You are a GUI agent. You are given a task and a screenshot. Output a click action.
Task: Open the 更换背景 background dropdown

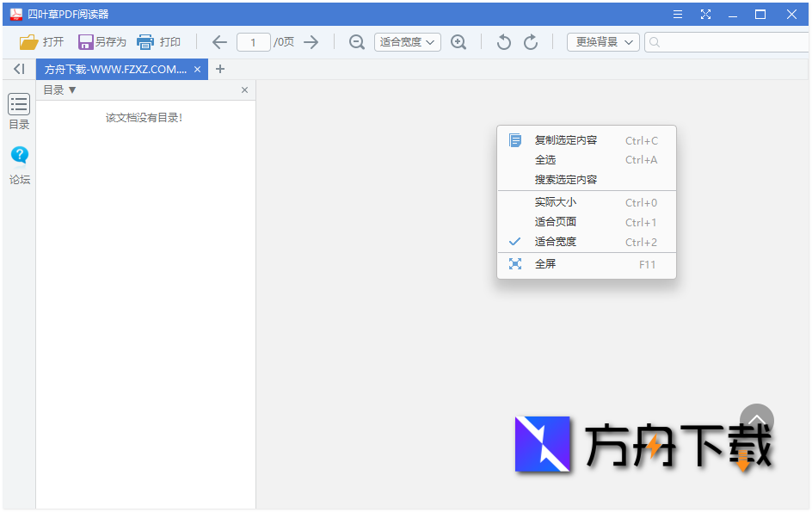pos(602,41)
